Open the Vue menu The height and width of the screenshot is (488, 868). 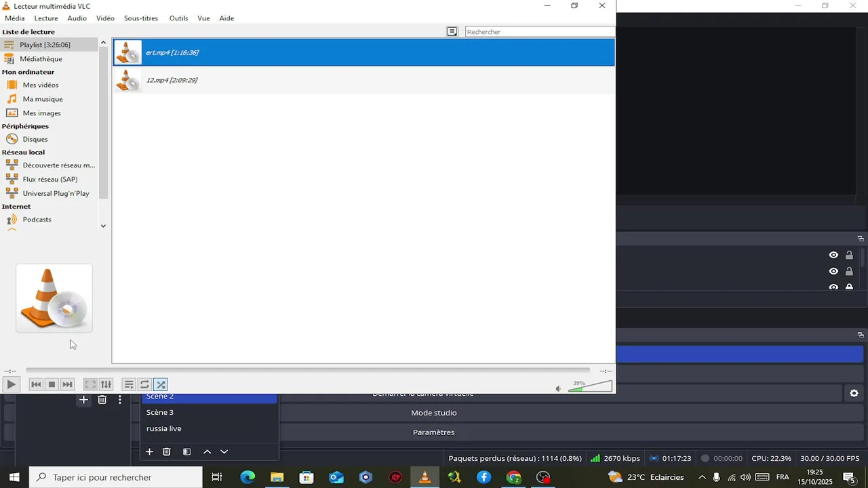pyautogui.click(x=203, y=18)
